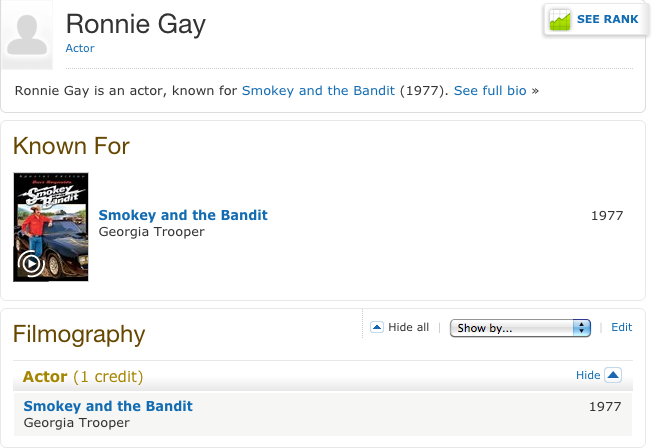Click the Georgia Trooper role under Known For
This screenshot has width=652, height=448.
tap(151, 232)
